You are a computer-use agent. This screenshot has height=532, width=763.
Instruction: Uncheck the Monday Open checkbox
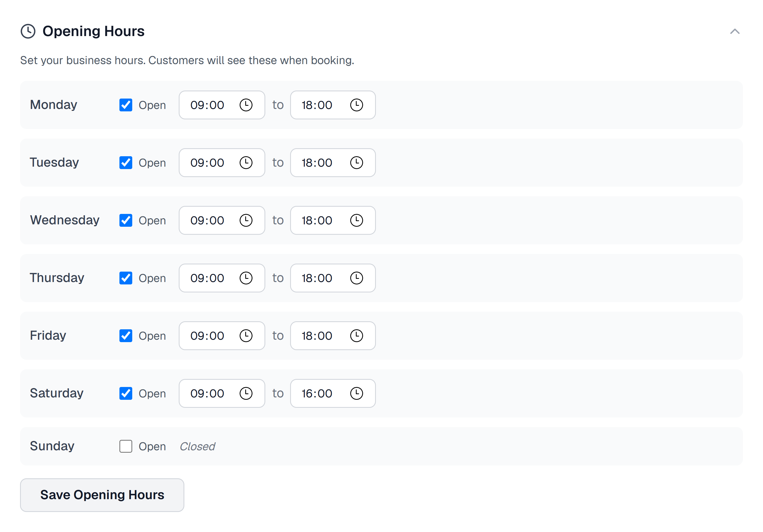click(126, 105)
